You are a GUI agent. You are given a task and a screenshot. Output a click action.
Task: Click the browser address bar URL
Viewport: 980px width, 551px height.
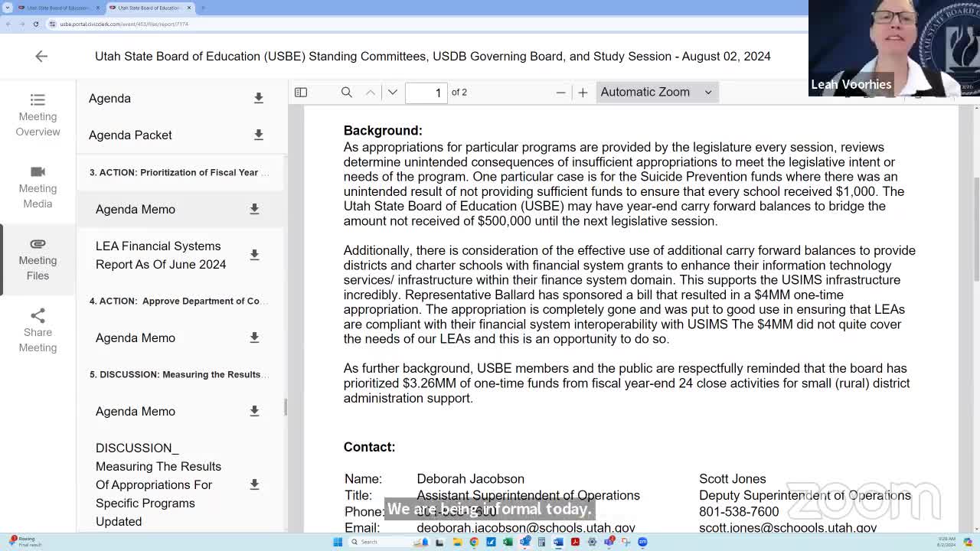tap(124, 24)
